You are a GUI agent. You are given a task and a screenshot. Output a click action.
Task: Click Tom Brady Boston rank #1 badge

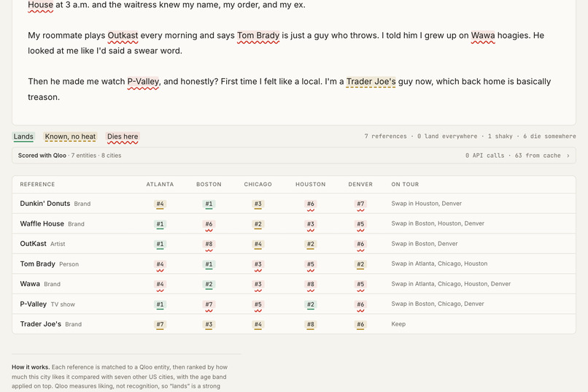(209, 264)
